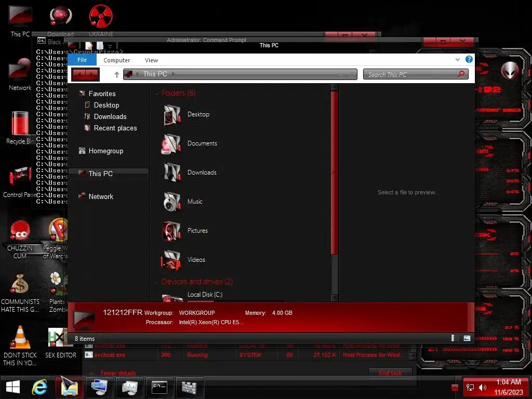Click New folder icon in quick access toolbar

coord(100,46)
